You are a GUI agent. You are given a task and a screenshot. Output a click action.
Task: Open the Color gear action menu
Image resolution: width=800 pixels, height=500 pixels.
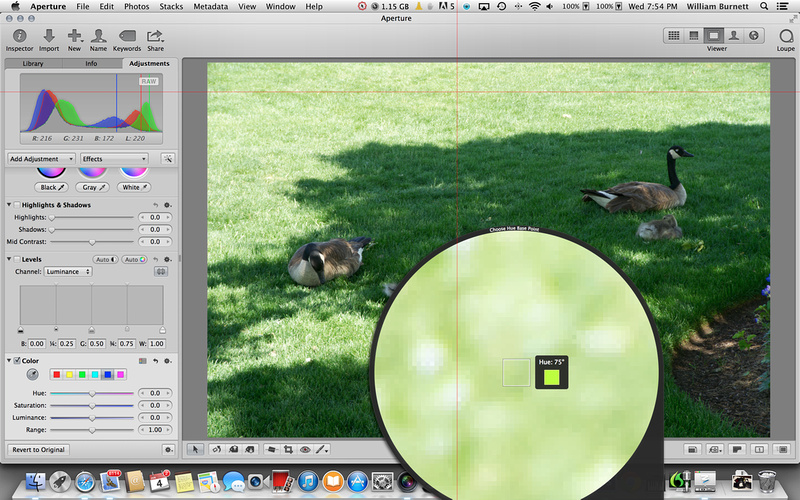pos(167,361)
